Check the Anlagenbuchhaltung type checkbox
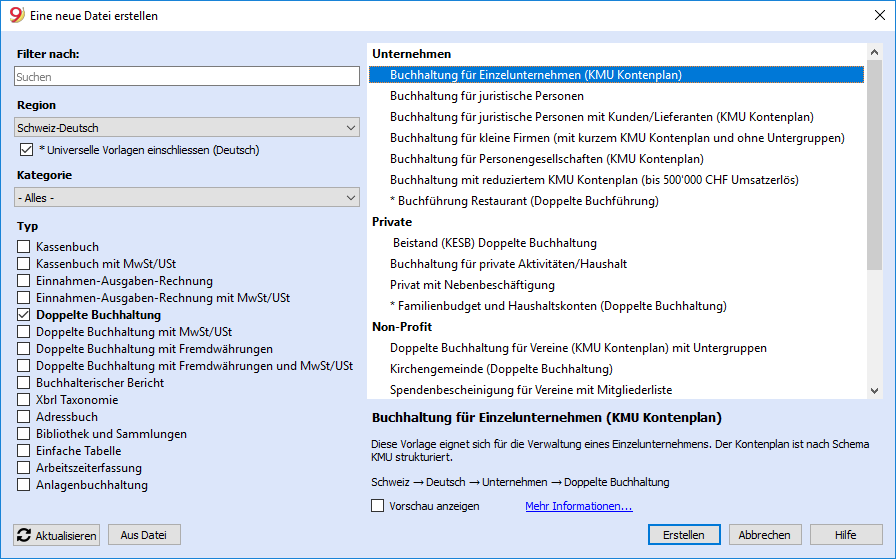Screen dimensions: 896x559 pos(23,485)
